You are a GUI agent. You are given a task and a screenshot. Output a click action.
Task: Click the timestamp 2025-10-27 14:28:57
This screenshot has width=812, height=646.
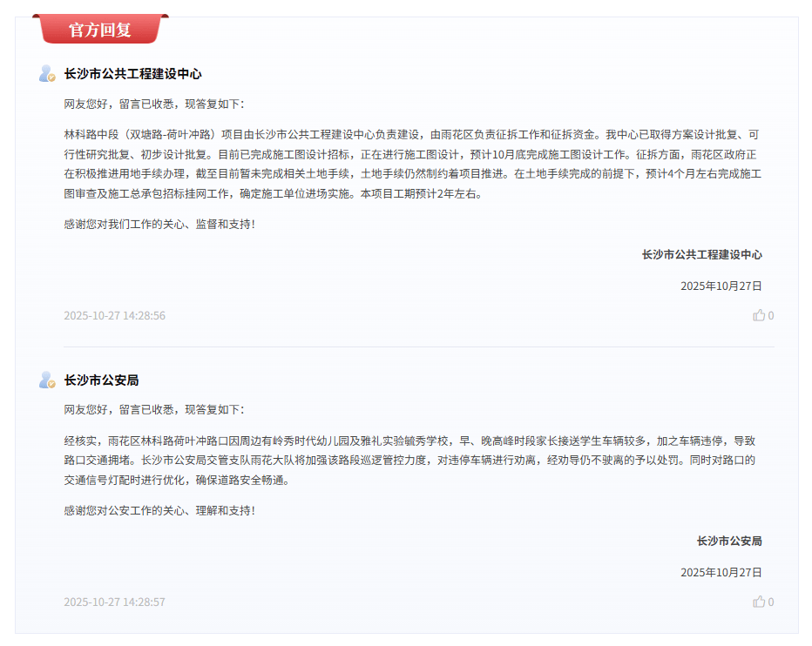point(114,602)
